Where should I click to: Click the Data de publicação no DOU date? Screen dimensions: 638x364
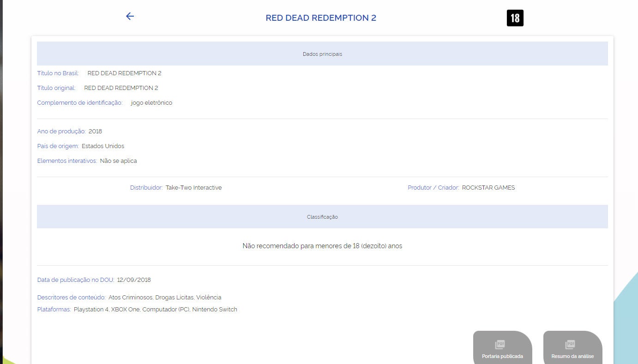point(134,280)
